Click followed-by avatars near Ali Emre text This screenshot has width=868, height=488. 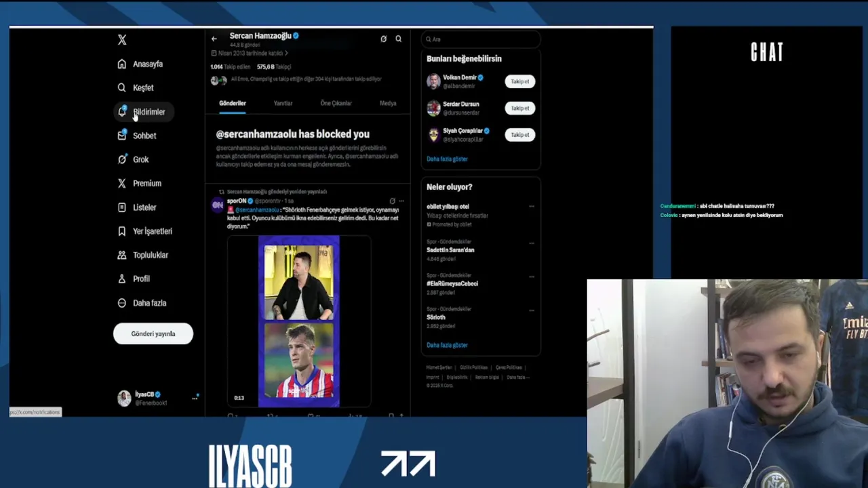click(218, 80)
